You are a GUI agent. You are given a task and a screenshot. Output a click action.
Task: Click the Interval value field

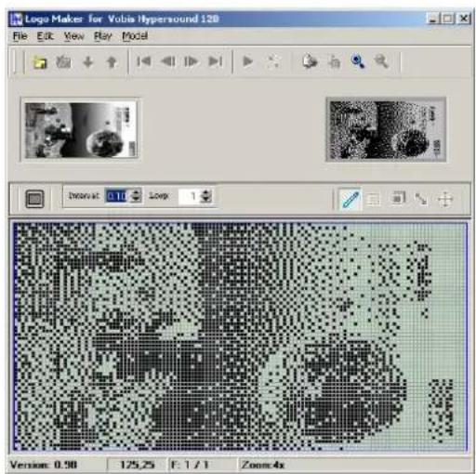pos(116,196)
